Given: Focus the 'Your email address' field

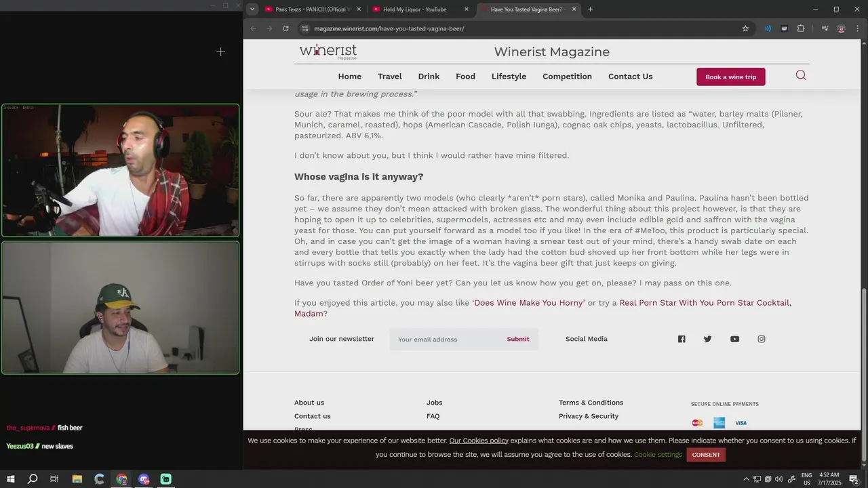Looking at the screenshot, I should (x=446, y=339).
